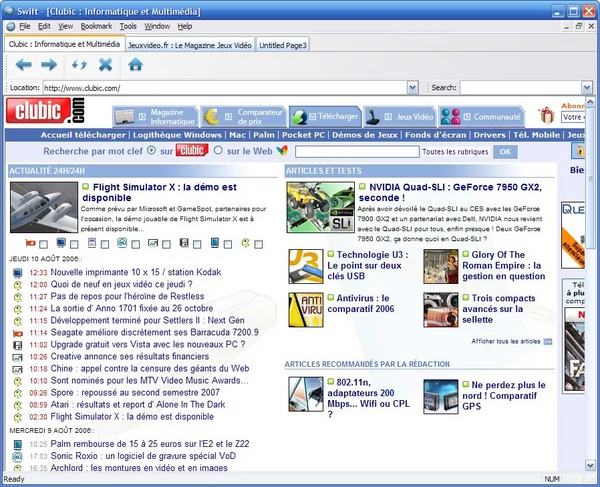
Task: Click the device icon beside Palm rembourse
Action: pyautogui.click(x=18, y=445)
